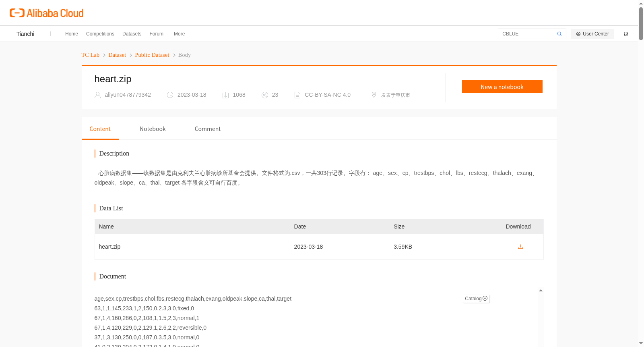Click the Description section heading
This screenshot has width=644, height=347.
pyautogui.click(x=114, y=154)
